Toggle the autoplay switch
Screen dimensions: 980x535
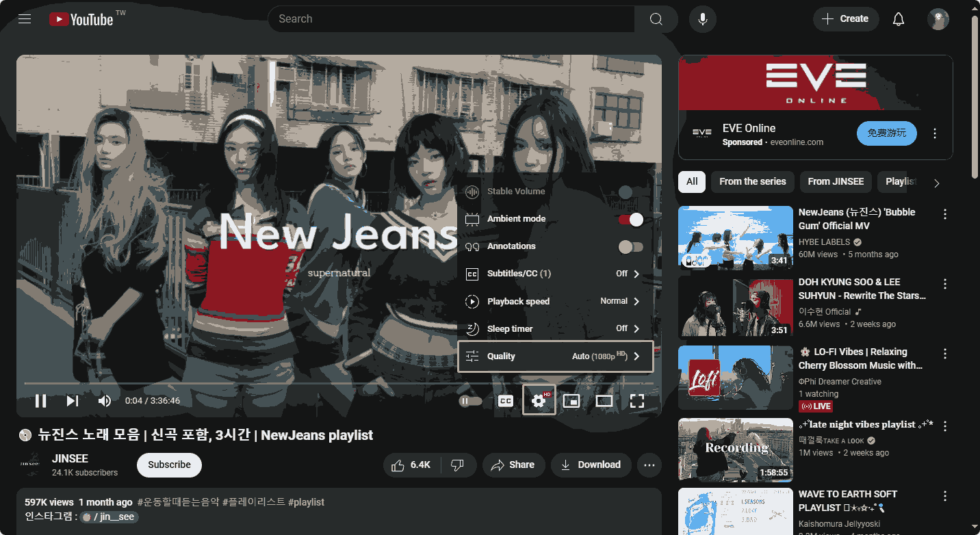coord(470,402)
